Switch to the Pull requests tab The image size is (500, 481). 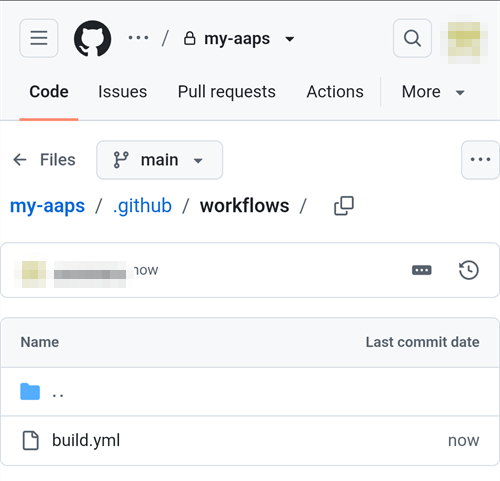[227, 92]
